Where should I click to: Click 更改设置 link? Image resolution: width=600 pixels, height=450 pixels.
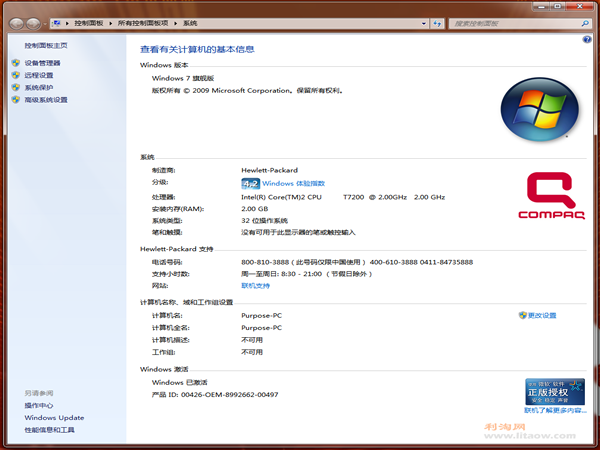point(542,315)
